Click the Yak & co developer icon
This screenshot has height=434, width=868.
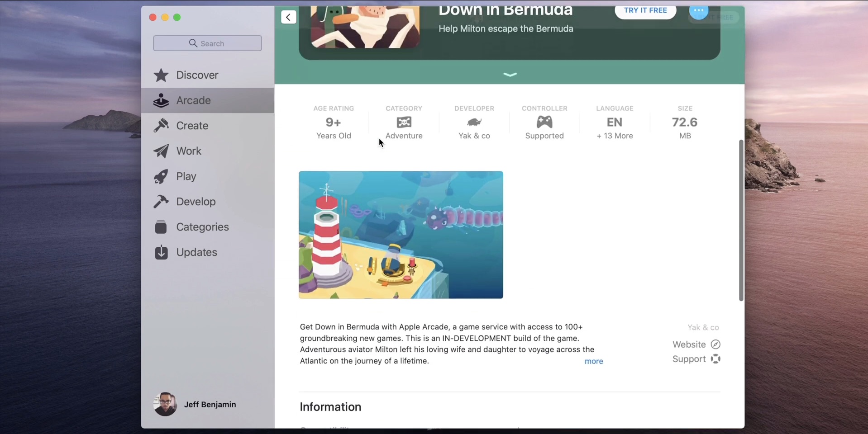click(474, 122)
